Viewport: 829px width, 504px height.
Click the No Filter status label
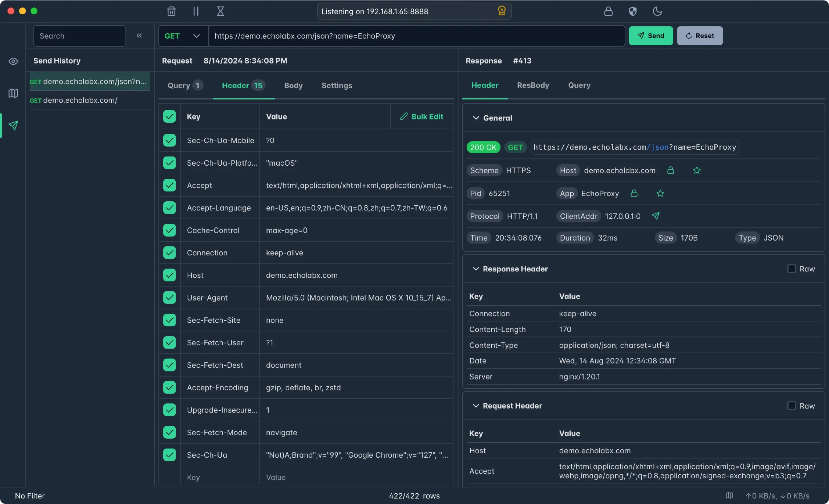point(30,496)
